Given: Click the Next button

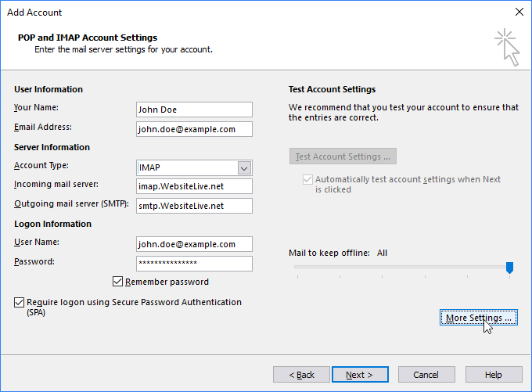Looking at the screenshot, I should [359, 375].
